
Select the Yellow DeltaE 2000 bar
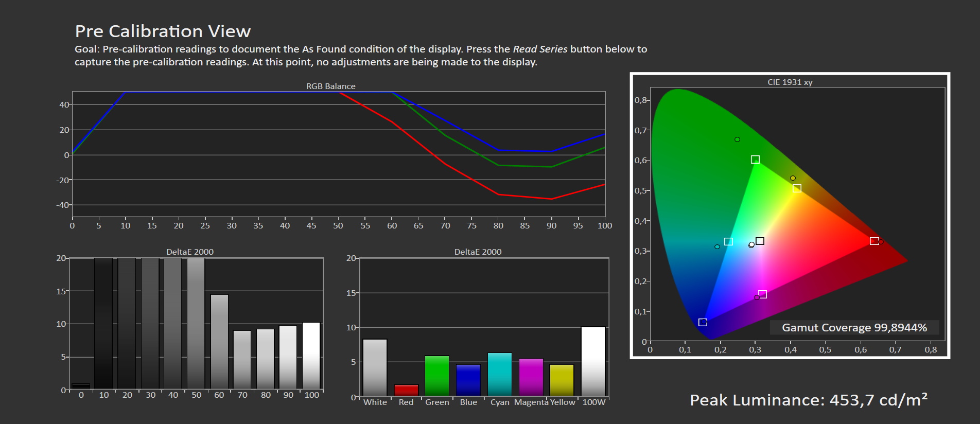562,380
